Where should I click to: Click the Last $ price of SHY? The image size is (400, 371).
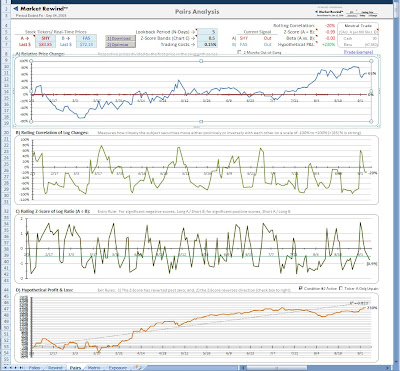pos(44,44)
